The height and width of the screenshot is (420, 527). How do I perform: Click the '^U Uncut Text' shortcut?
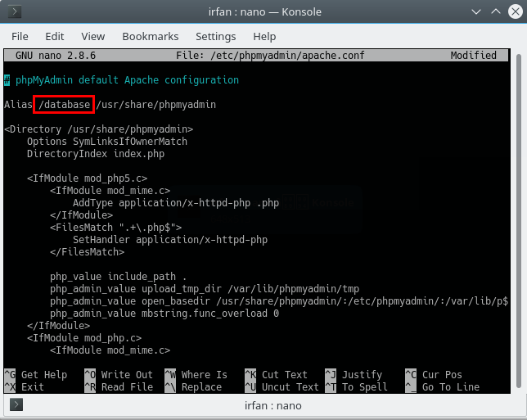tap(282, 387)
